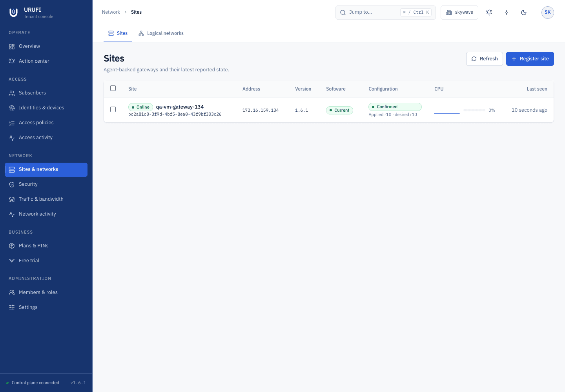This screenshot has width=565, height=392.
Task: Switch to Logical networks tab
Action: 161,33
